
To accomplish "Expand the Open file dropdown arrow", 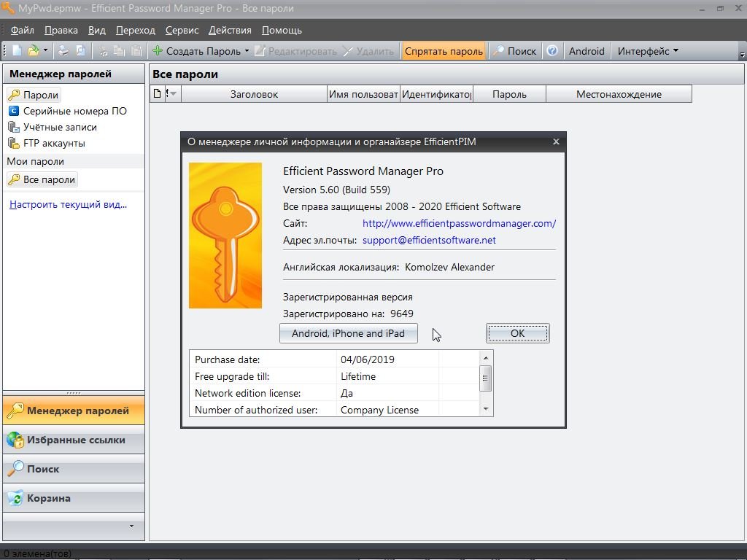I will pyautogui.click(x=45, y=50).
